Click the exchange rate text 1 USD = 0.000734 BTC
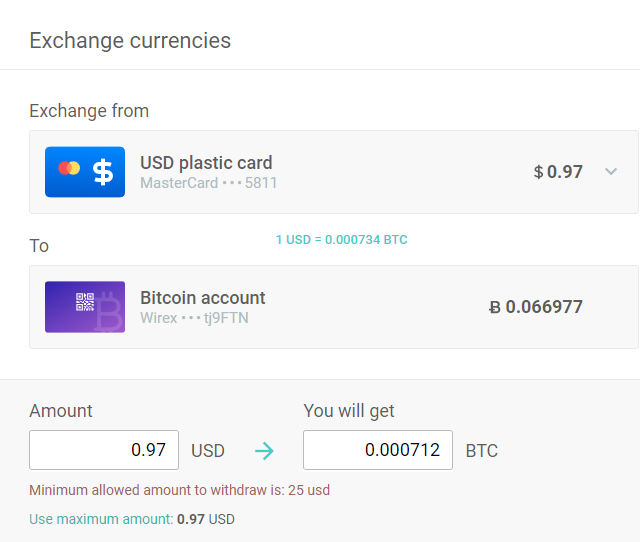640x542 pixels. coord(341,240)
